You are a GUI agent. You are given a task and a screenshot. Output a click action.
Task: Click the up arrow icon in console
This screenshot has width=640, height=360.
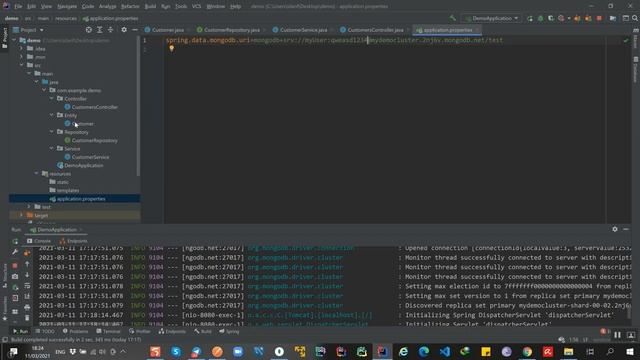[x=27, y=264]
